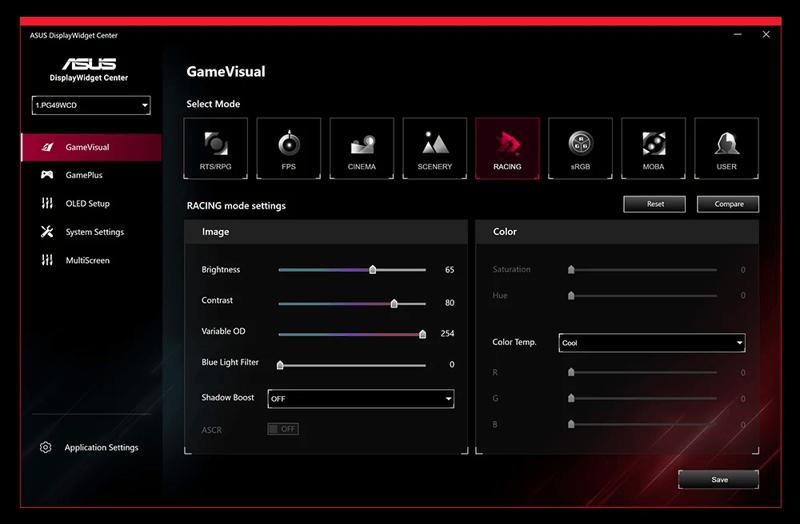The width and height of the screenshot is (800, 524).
Task: Click the GameVisual page heading
Action: [226, 71]
